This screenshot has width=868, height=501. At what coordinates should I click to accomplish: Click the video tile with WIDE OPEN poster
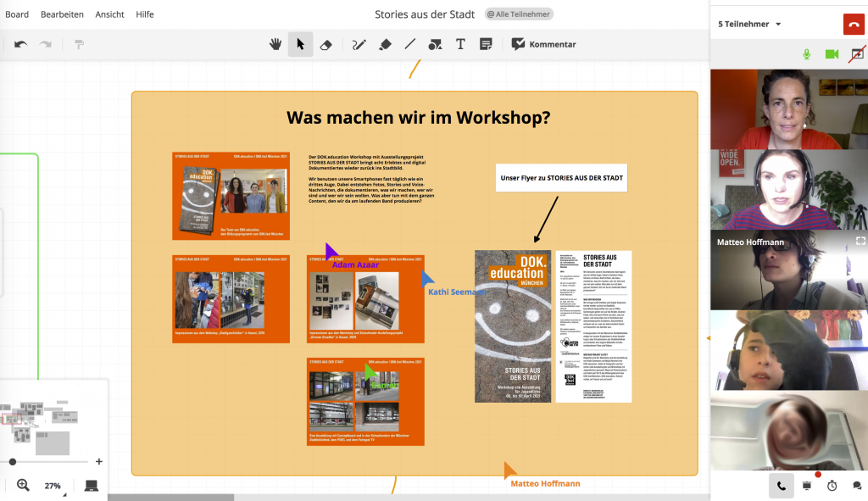tap(789, 189)
